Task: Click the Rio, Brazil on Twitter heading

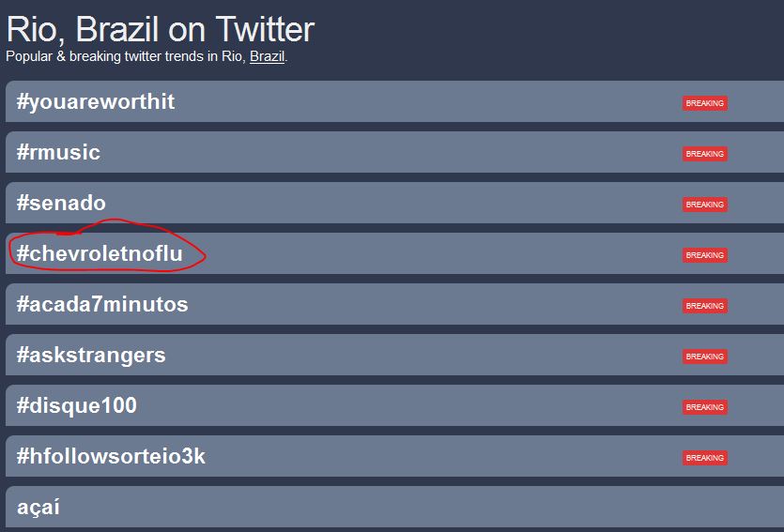Action: click(x=161, y=29)
